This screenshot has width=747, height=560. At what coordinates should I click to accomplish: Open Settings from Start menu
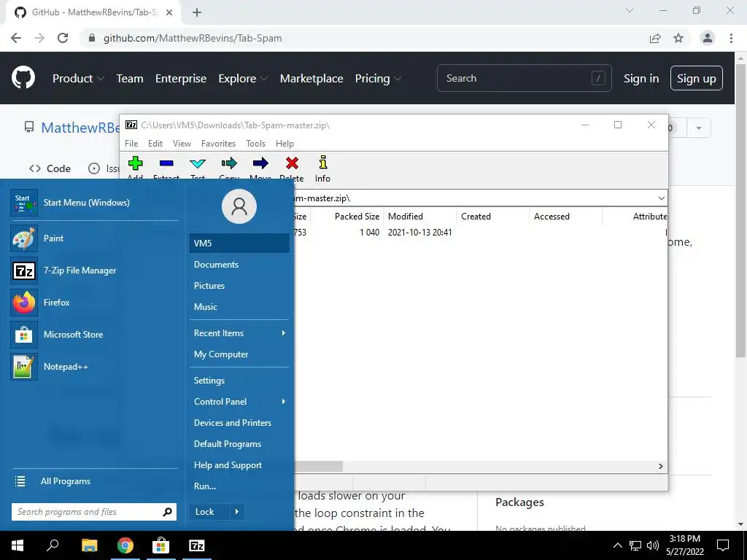point(239,381)
